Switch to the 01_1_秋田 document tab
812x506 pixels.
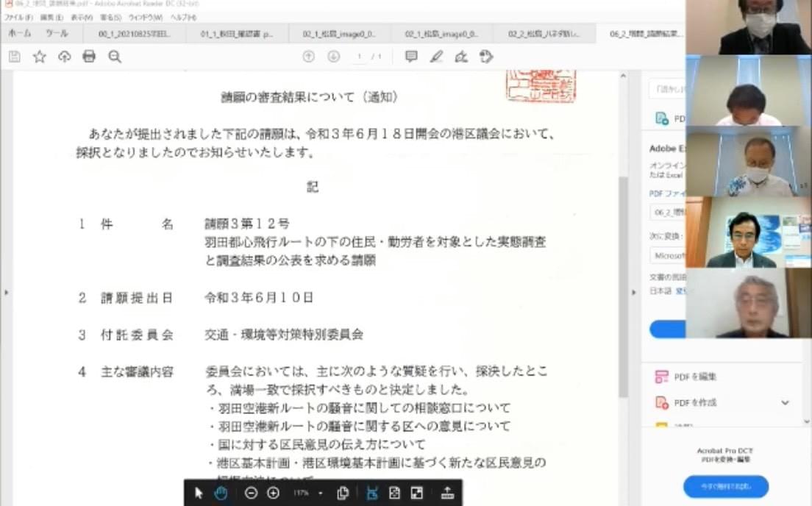[x=236, y=34]
